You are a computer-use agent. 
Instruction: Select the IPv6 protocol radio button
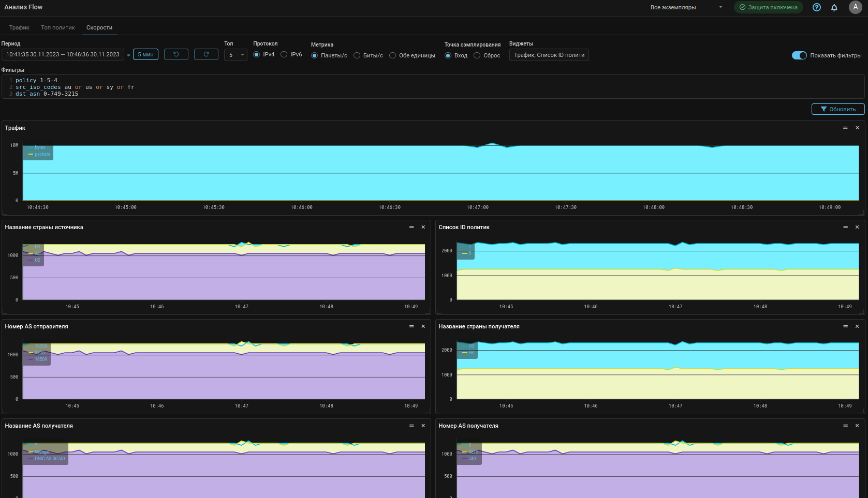(x=284, y=54)
